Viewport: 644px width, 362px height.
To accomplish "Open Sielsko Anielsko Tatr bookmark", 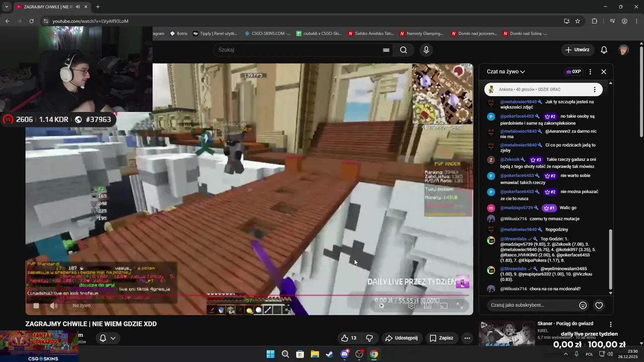I will [x=371, y=34].
